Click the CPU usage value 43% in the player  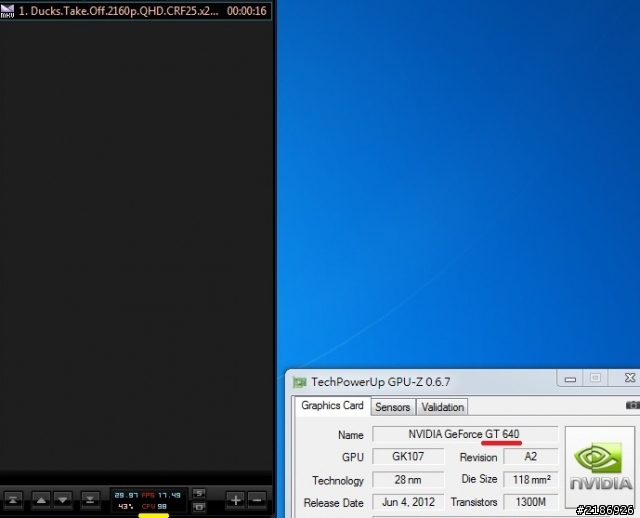click(x=126, y=507)
